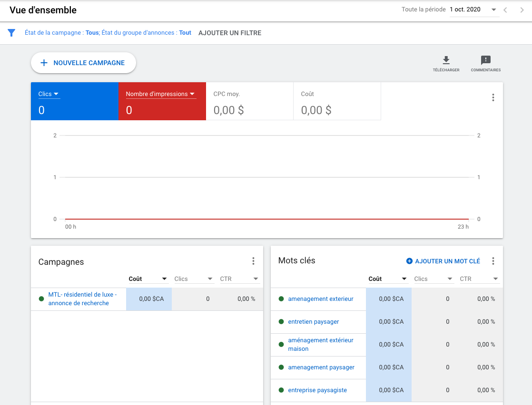Open the Commentaires feedback icon
The image size is (532, 405).
pyautogui.click(x=485, y=60)
